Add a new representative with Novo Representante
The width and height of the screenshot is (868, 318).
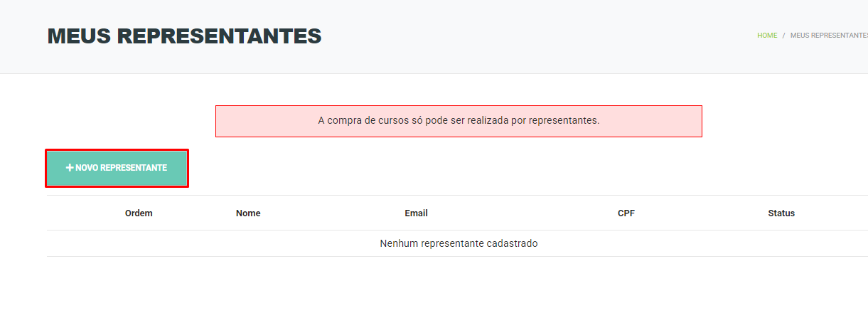click(117, 168)
